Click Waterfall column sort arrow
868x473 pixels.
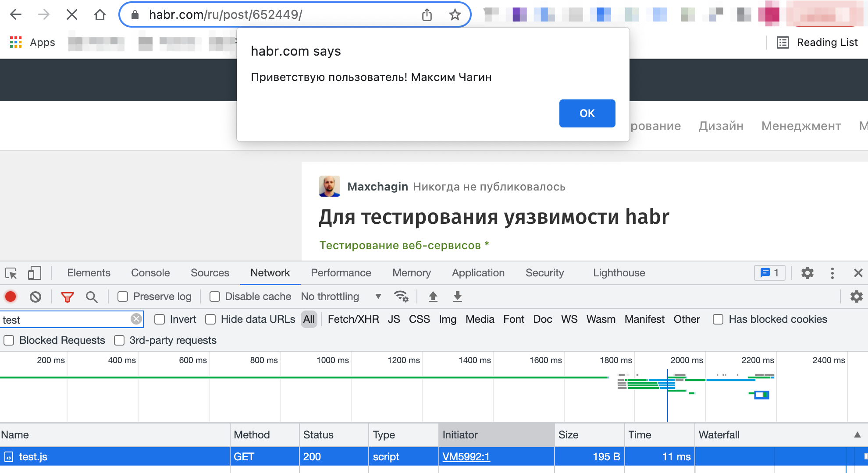point(857,435)
